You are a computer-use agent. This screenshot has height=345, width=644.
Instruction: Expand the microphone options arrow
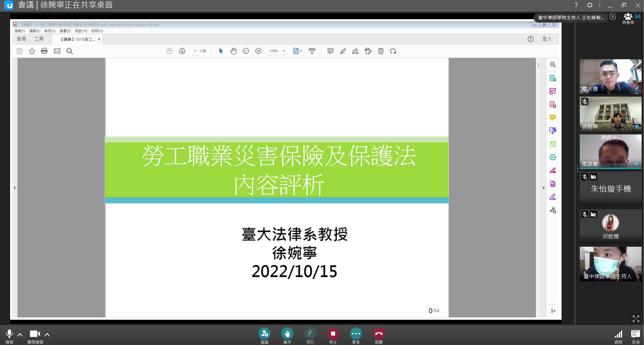[x=20, y=335]
